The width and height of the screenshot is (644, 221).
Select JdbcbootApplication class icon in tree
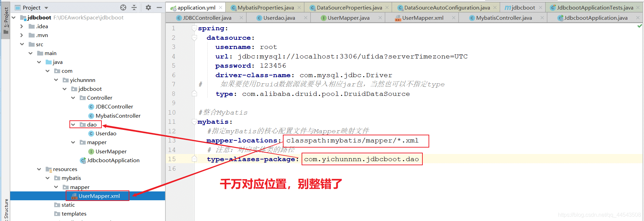[83, 160]
